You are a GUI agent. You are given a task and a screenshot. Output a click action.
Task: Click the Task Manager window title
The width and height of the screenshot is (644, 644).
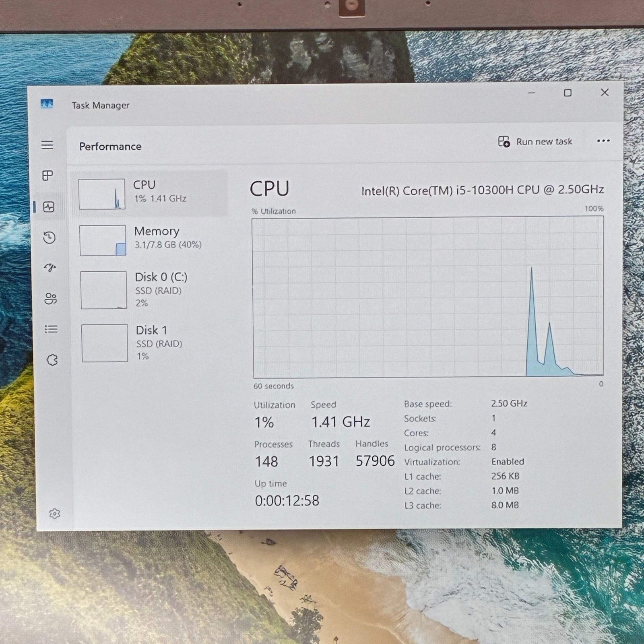pyautogui.click(x=101, y=105)
